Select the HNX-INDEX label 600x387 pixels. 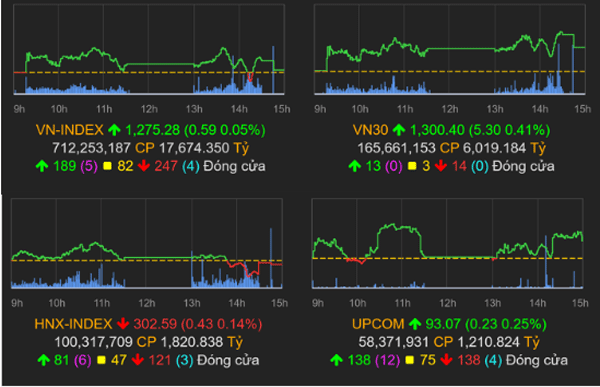tap(73, 324)
